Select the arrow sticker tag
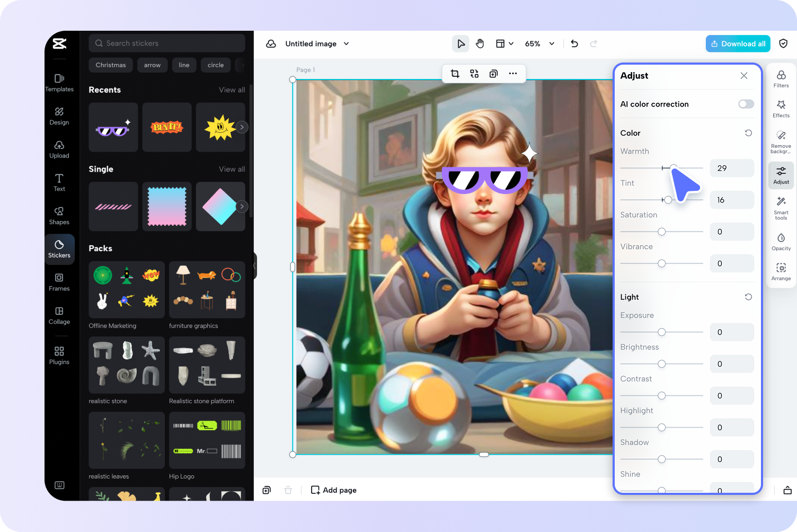Viewport: 797px width, 532px height. pyautogui.click(x=152, y=65)
